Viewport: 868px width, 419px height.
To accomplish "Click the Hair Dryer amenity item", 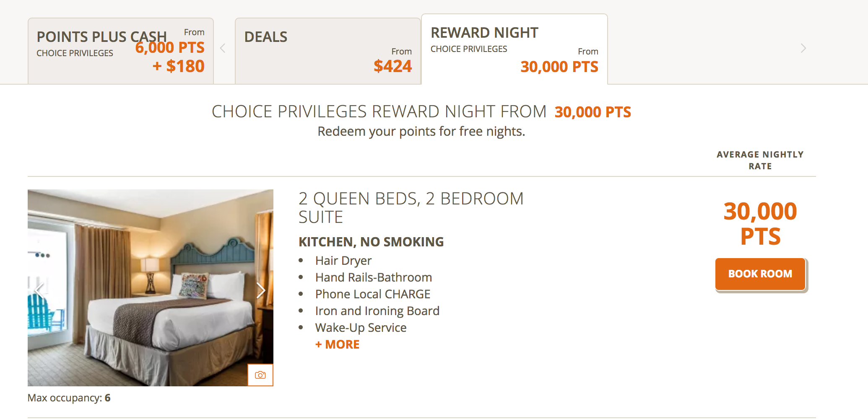I will coord(343,261).
